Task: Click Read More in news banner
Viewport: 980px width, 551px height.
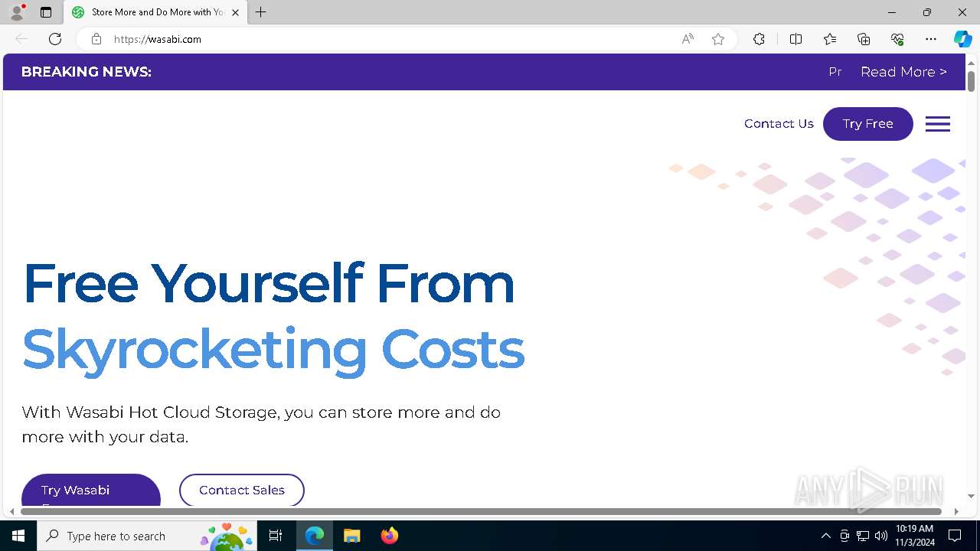Action: pyautogui.click(x=903, y=72)
